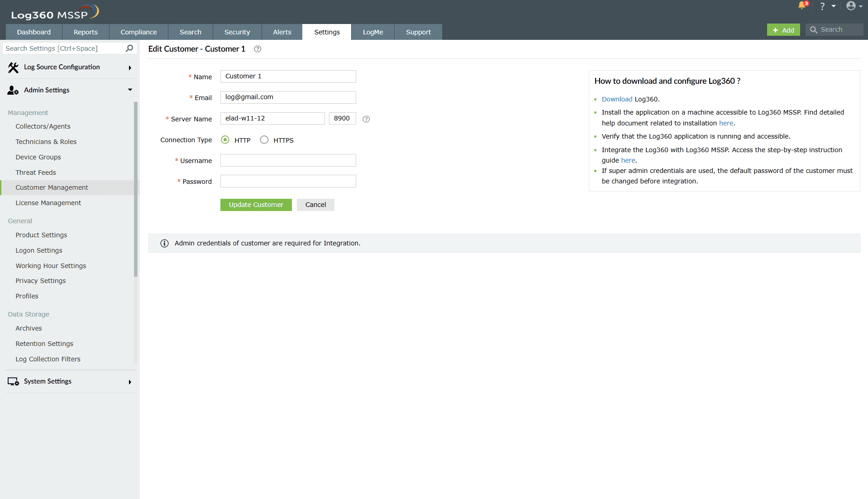
Task: Open the notifications bell icon
Action: pos(803,5)
